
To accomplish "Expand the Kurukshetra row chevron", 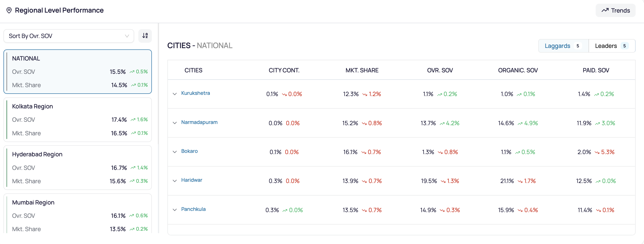I will (x=175, y=94).
